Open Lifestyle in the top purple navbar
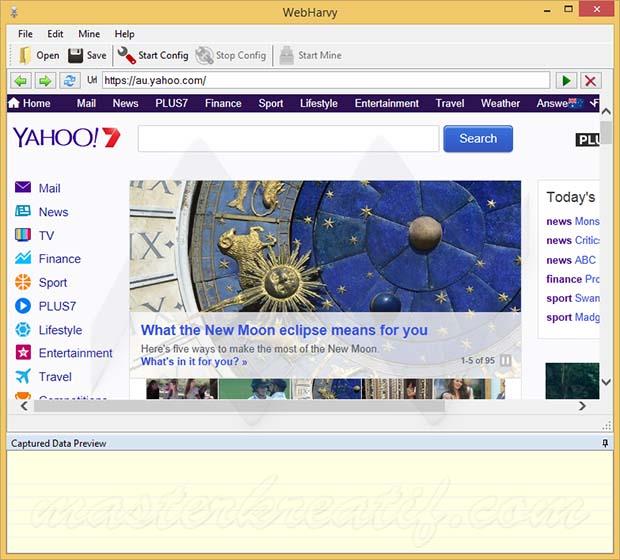 (319, 103)
